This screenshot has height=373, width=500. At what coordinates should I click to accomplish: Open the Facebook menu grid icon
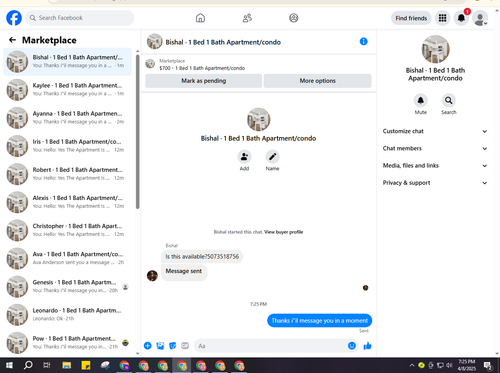(x=442, y=18)
